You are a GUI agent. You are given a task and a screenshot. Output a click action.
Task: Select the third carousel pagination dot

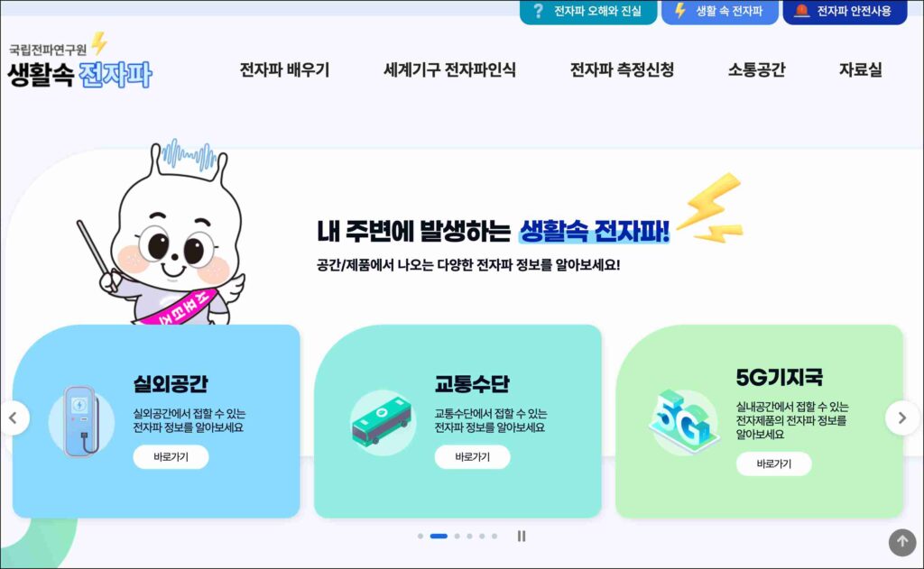coord(457,536)
